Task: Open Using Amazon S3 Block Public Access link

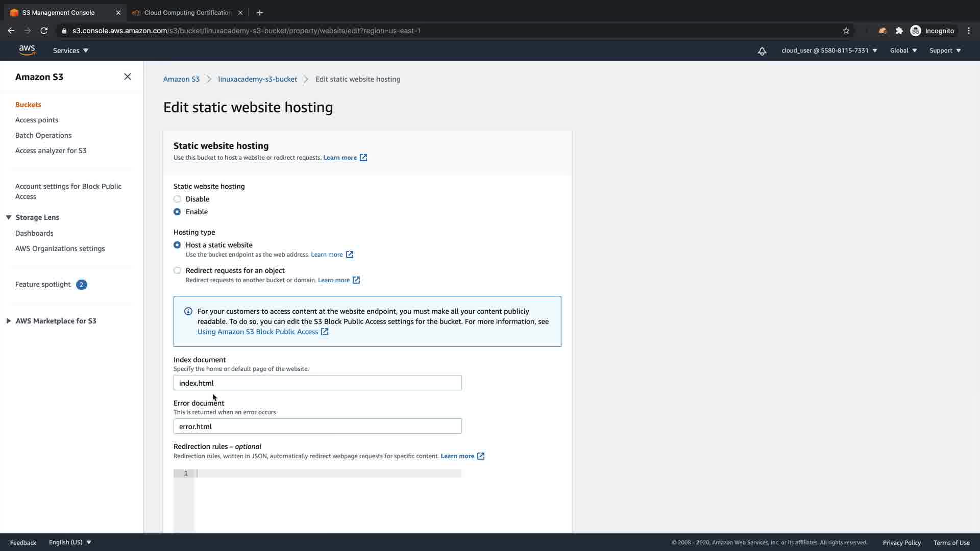Action: (x=258, y=332)
